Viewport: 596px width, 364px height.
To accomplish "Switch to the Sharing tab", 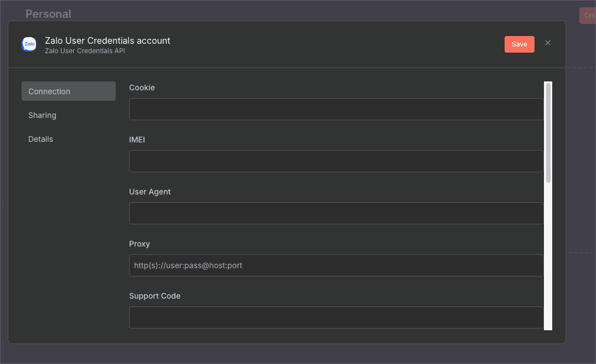I will tap(43, 115).
